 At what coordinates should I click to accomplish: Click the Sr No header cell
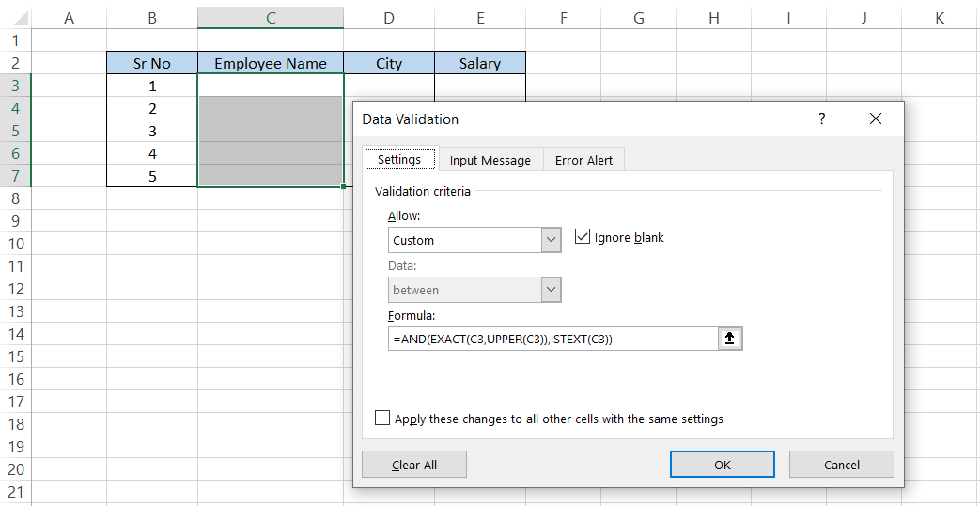152,64
